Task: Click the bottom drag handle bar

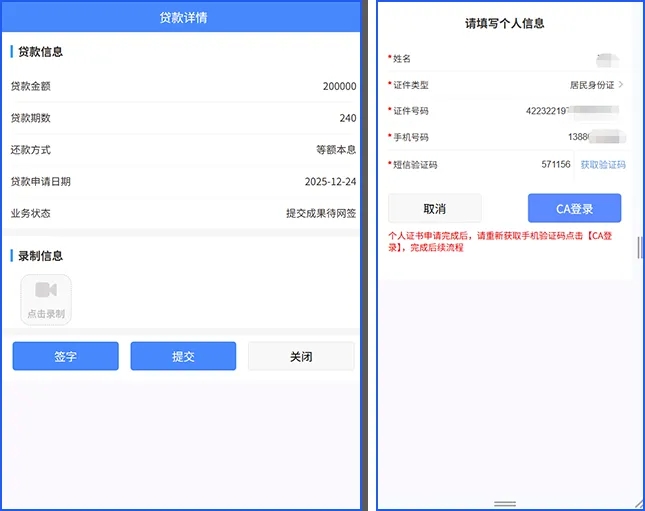Action: (505, 503)
